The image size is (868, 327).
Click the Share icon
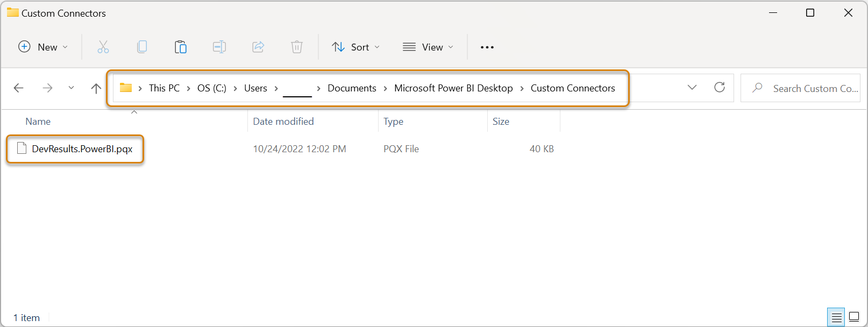point(258,47)
